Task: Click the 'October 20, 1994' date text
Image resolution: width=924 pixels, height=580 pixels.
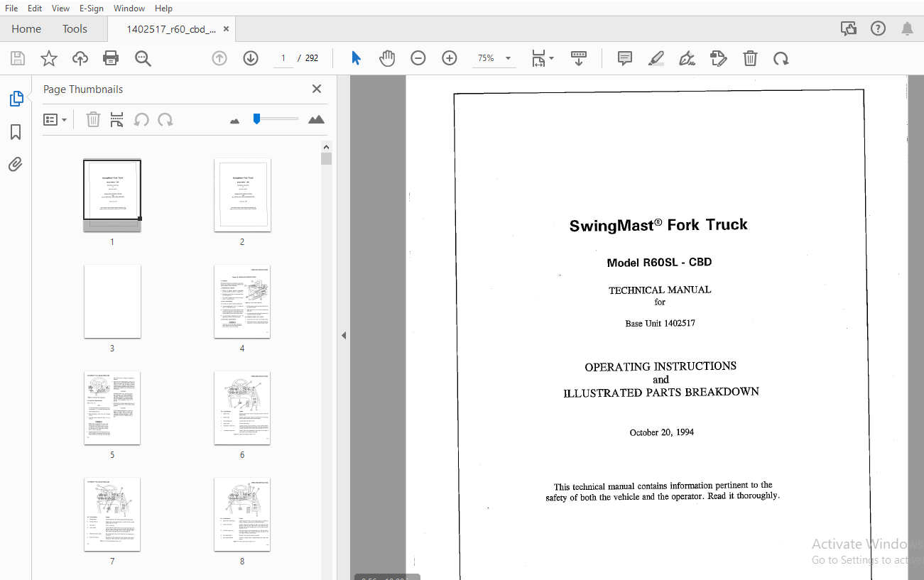Action: pos(661,432)
